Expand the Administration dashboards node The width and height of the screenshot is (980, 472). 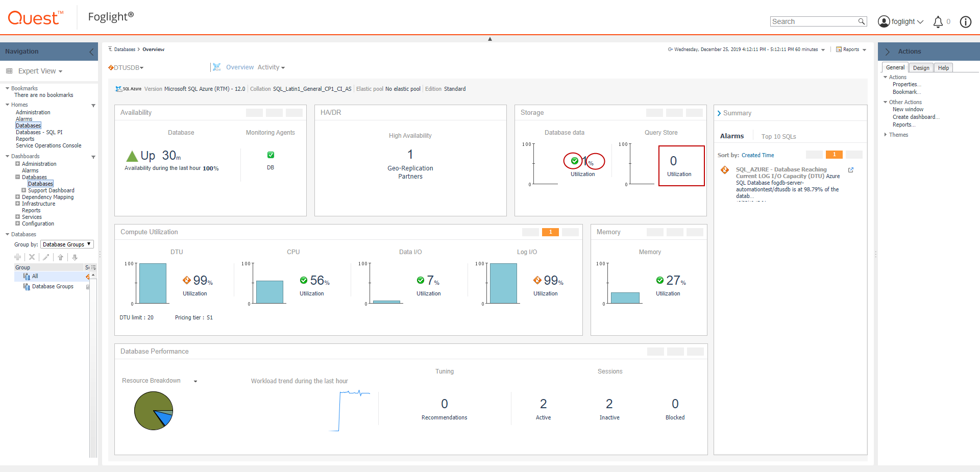(17, 164)
